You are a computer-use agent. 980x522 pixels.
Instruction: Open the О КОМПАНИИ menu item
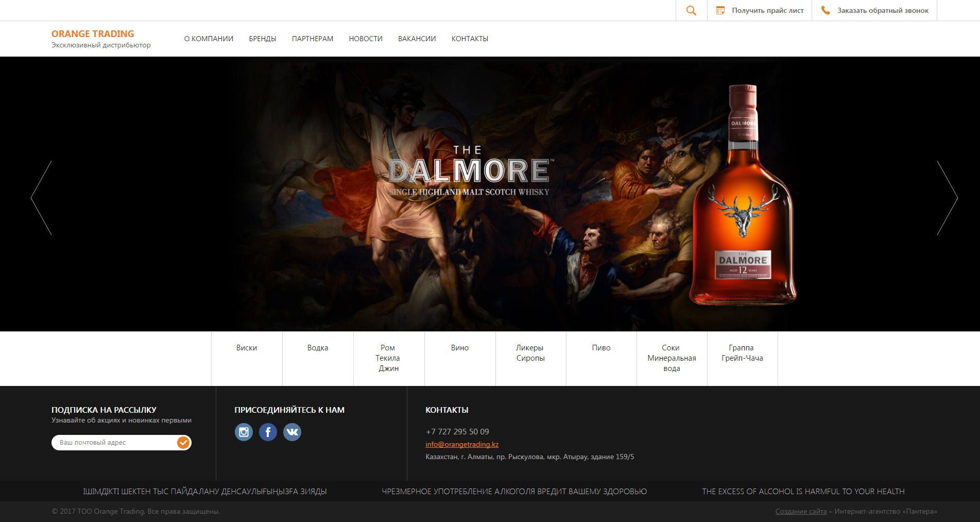[x=209, y=39]
